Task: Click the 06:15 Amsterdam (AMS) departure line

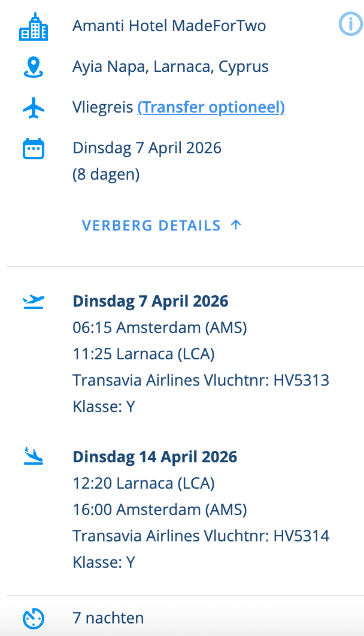Action: point(159,328)
